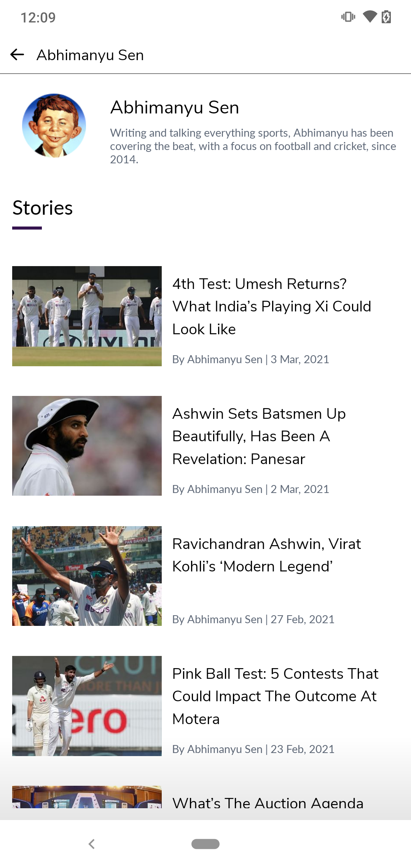
Task: Open '4th Test: Umesh Returns?' story headline
Action: pyautogui.click(x=272, y=306)
